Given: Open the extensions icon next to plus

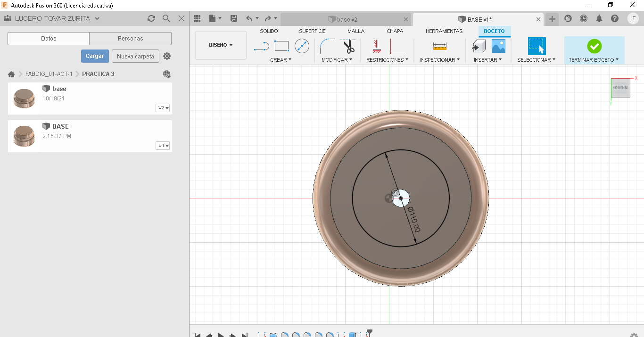Looking at the screenshot, I should (568, 18).
